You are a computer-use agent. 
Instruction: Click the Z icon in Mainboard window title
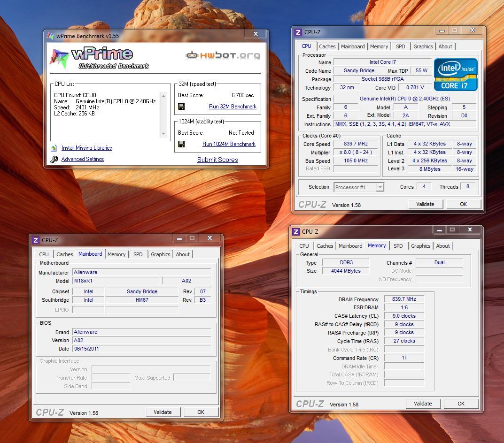pyautogui.click(x=36, y=240)
